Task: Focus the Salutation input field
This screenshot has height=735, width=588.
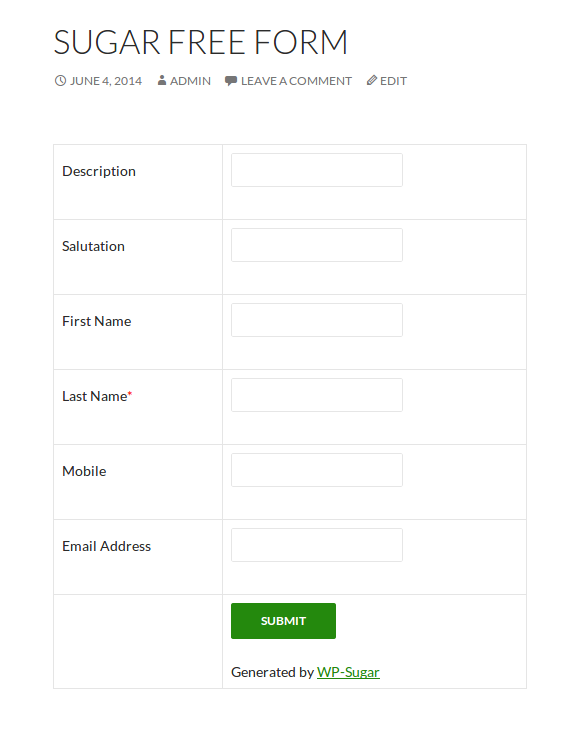Action: coord(317,245)
